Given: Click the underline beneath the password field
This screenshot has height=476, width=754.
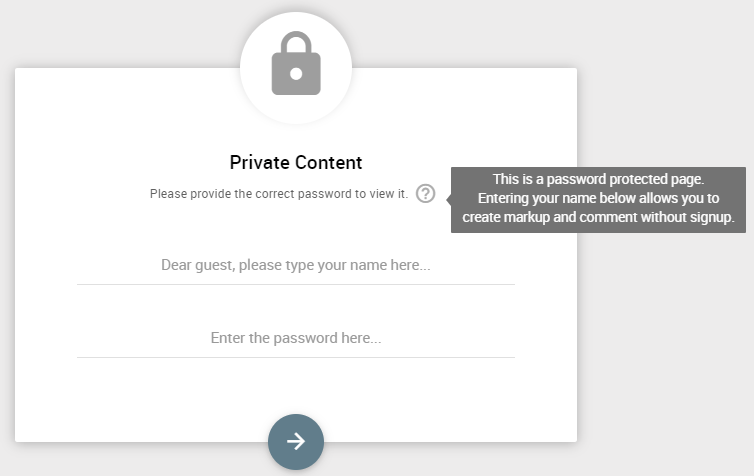Looking at the screenshot, I should (296, 357).
